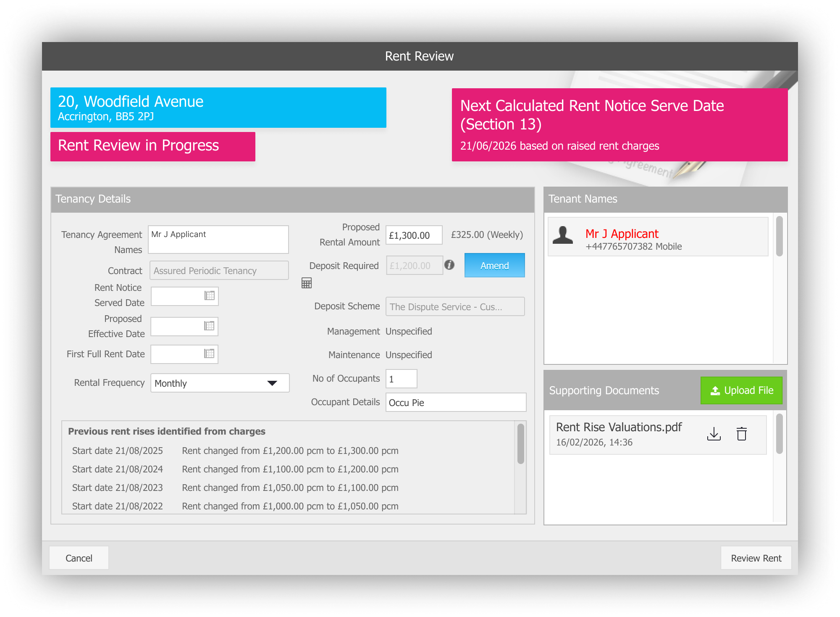Open Rent Notice Served Date calendar picker

pos(209,295)
